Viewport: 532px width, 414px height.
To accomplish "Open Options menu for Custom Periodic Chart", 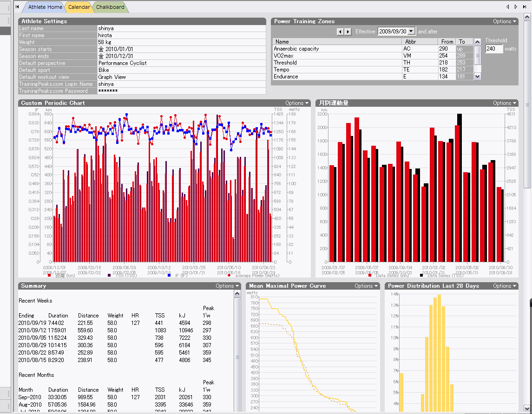I will (297, 103).
